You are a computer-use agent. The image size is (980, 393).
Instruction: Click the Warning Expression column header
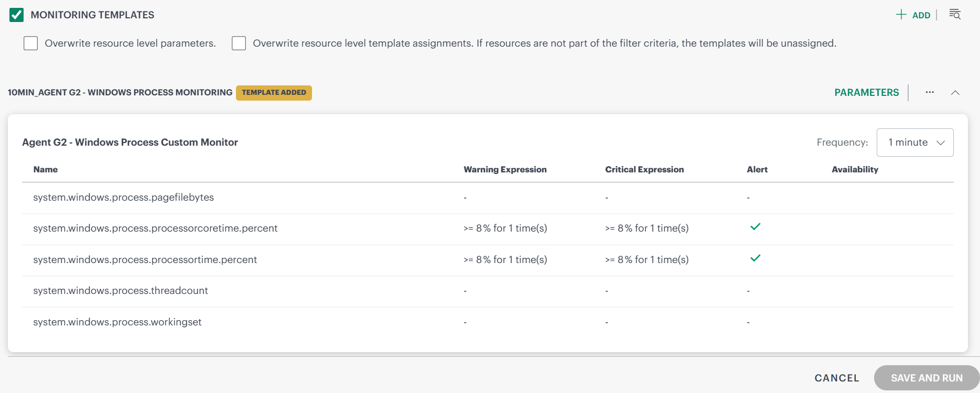(x=505, y=170)
